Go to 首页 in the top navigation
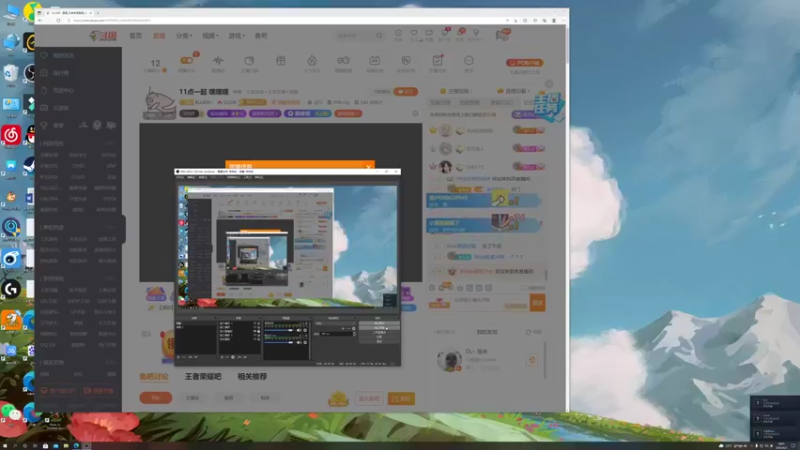This screenshot has height=450, width=800. [x=136, y=36]
